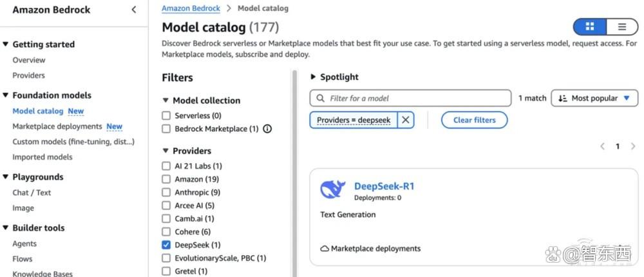644x277 pixels.
Task: Click the 1 match result count
Action: [x=533, y=98]
